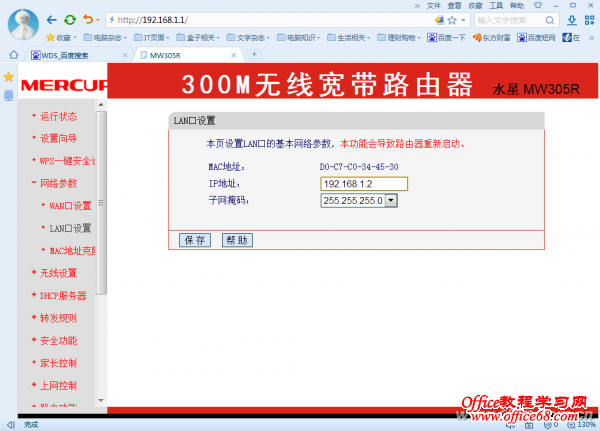Viewport: 600px width, 431px height.
Task: Open the 理财购物 bookmark folder
Action: coord(399,37)
